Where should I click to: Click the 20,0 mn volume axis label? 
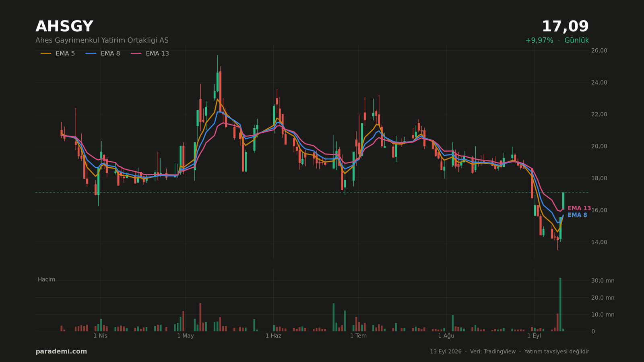pos(603,298)
